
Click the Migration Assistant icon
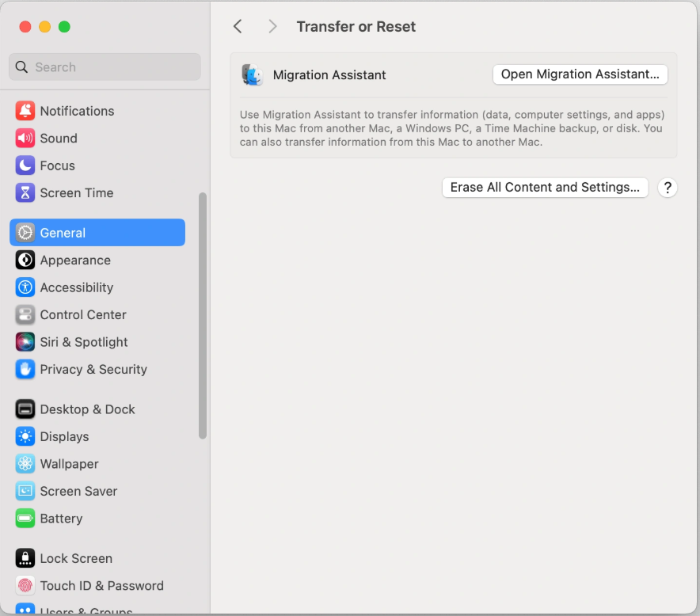point(253,75)
